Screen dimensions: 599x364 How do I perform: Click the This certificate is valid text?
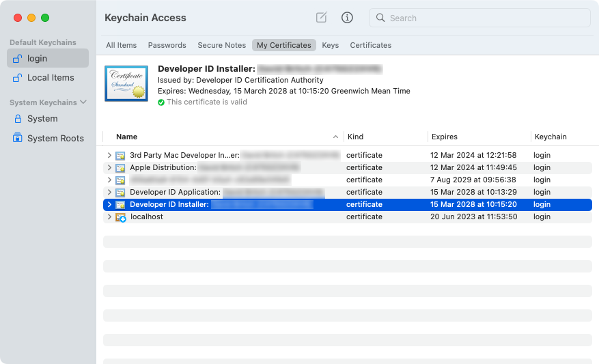[207, 102]
